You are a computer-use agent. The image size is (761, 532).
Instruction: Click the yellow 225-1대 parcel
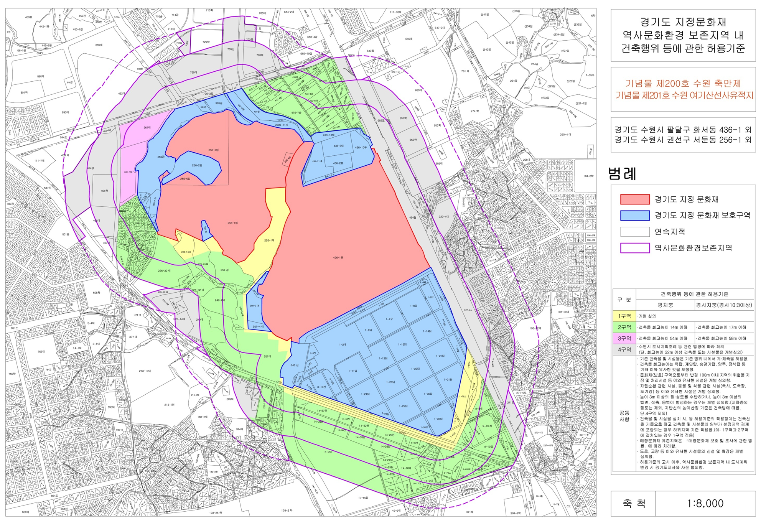269,240
